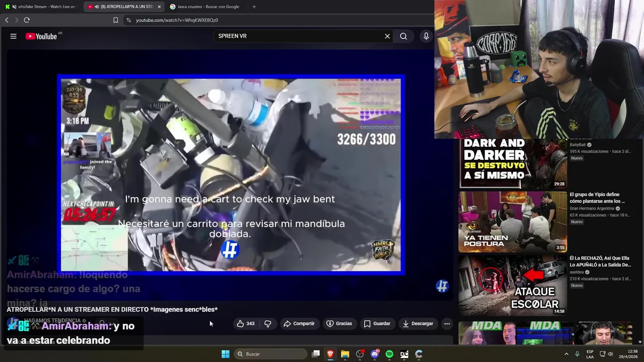644x362 pixels.
Task: Click the Nuevo badge under BaityBait
Action: coord(577,158)
